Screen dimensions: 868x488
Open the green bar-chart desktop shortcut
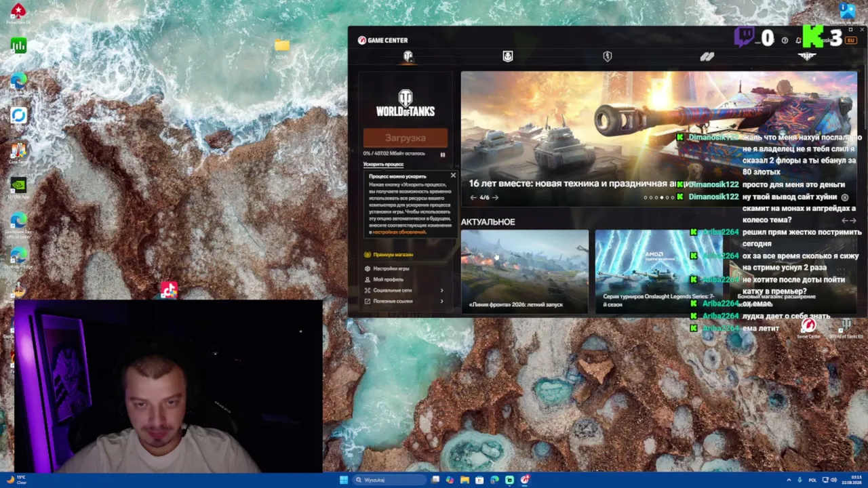(18, 46)
